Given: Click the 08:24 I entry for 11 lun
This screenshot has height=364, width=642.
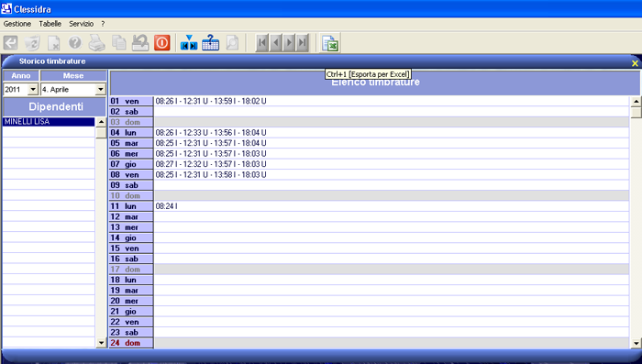Looking at the screenshot, I should coord(166,206).
